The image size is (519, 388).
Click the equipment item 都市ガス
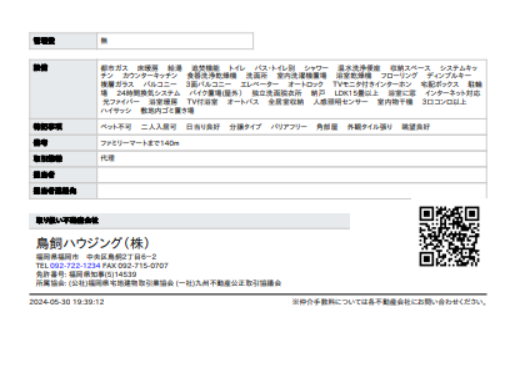tap(114, 68)
